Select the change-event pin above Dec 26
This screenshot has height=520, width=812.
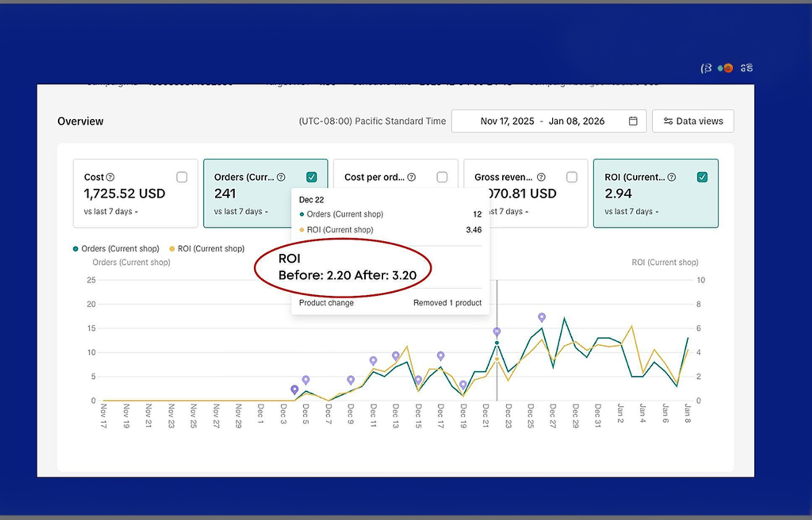point(541,317)
